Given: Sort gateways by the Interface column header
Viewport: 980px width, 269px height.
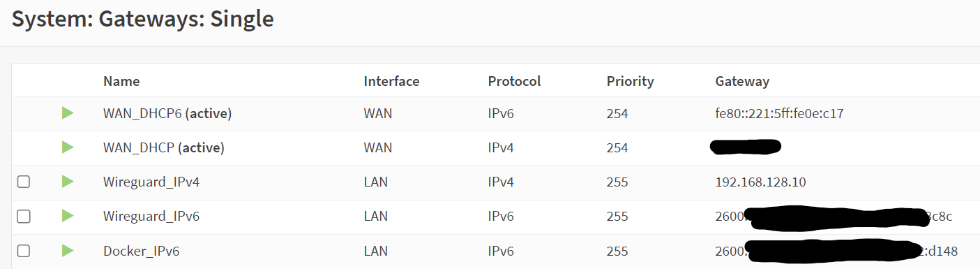Looking at the screenshot, I should pyautogui.click(x=391, y=81).
